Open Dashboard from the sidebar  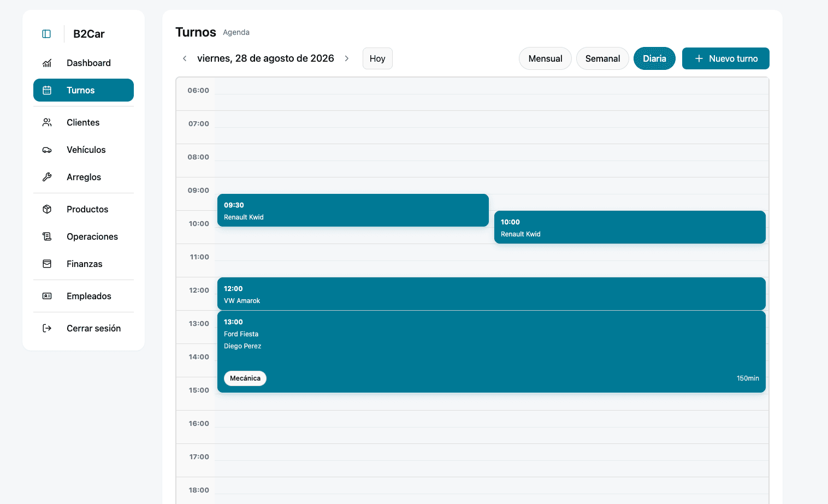point(84,63)
